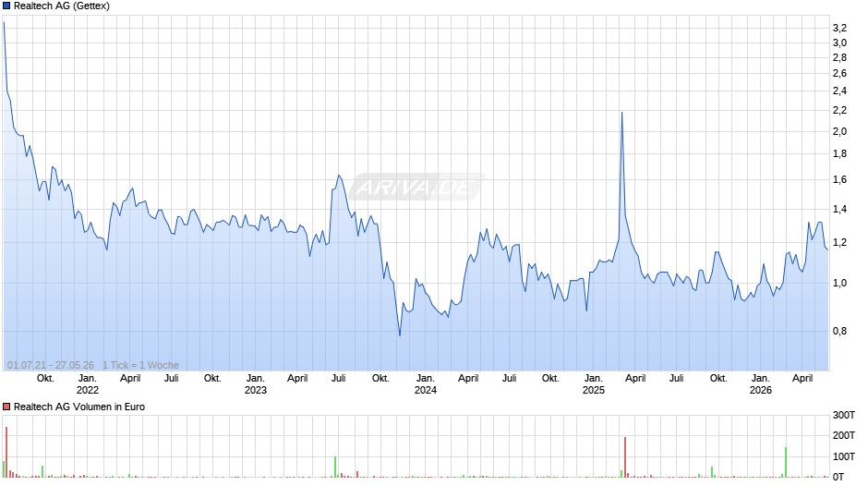Select the 'Realtech AG (Gettex)' chart title

[x=62, y=6]
